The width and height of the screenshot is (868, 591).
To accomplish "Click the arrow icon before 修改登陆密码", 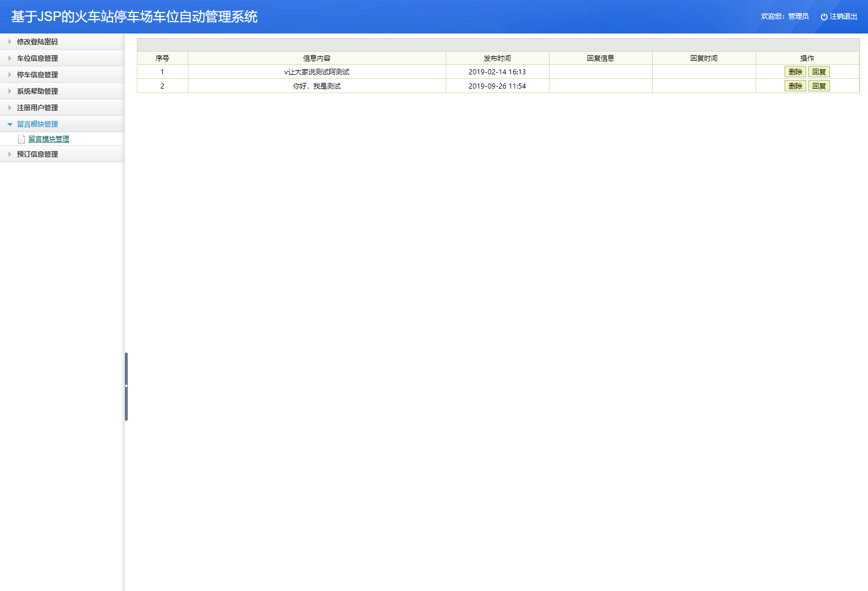I will pyautogui.click(x=9, y=41).
